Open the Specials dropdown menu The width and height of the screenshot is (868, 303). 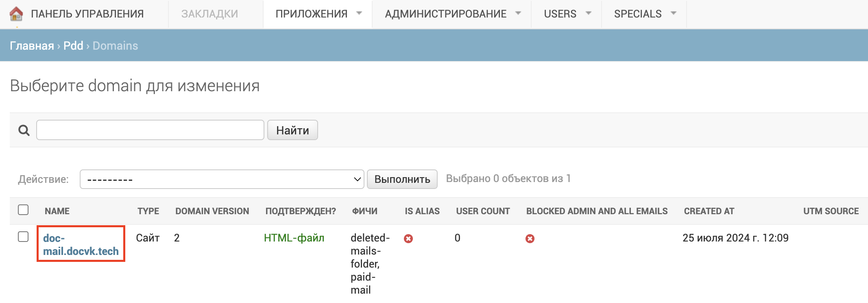(x=644, y=14)
